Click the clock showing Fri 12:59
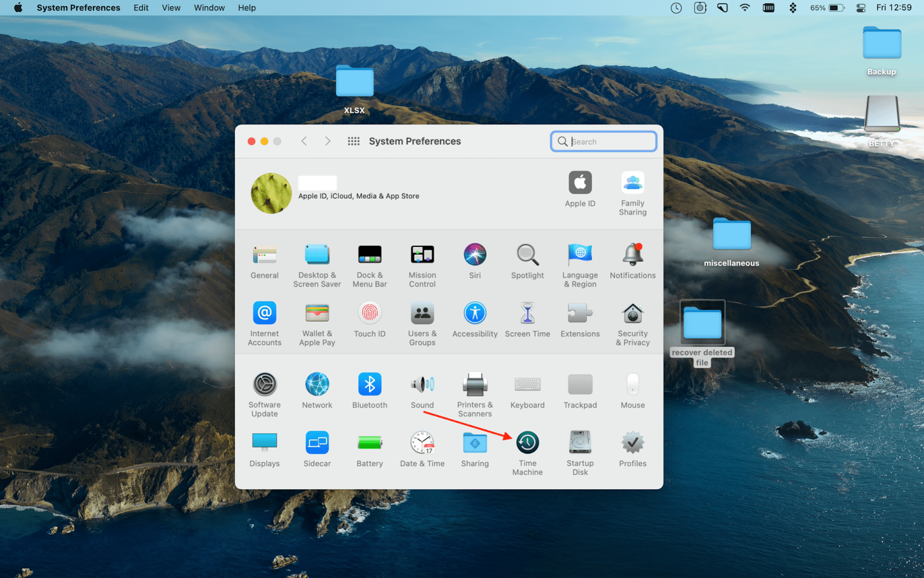The image size is (924, 578). [893, 8]
